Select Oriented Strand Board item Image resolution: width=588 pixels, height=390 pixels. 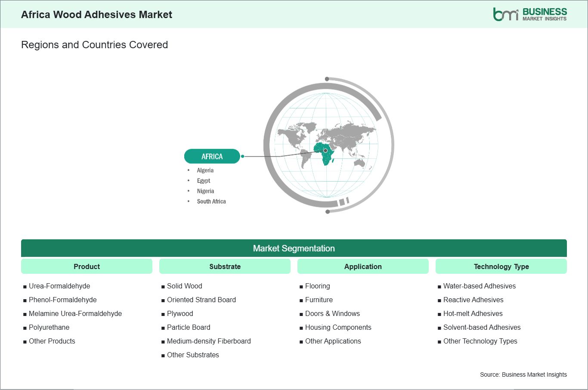(x=201, y=300)
